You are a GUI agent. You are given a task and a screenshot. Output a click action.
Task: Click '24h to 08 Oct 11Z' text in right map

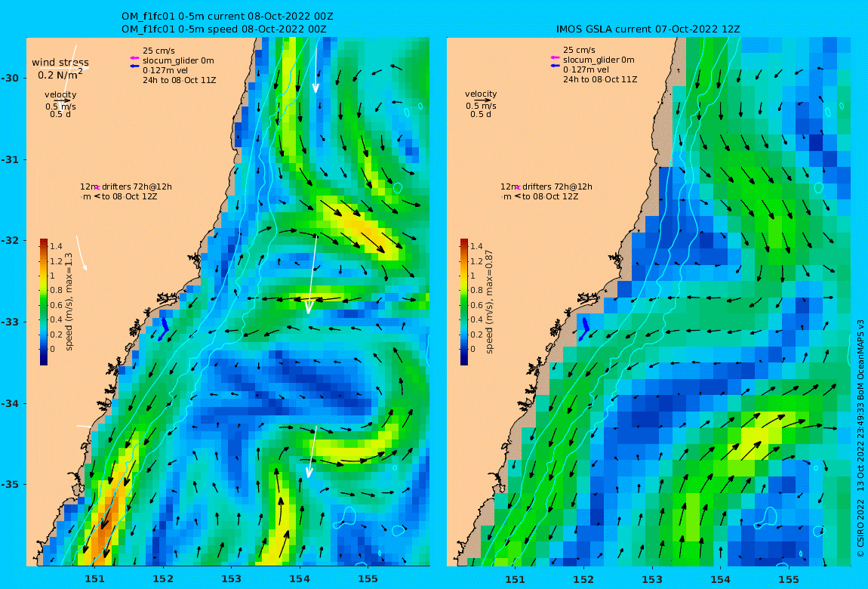coord(600,79)
